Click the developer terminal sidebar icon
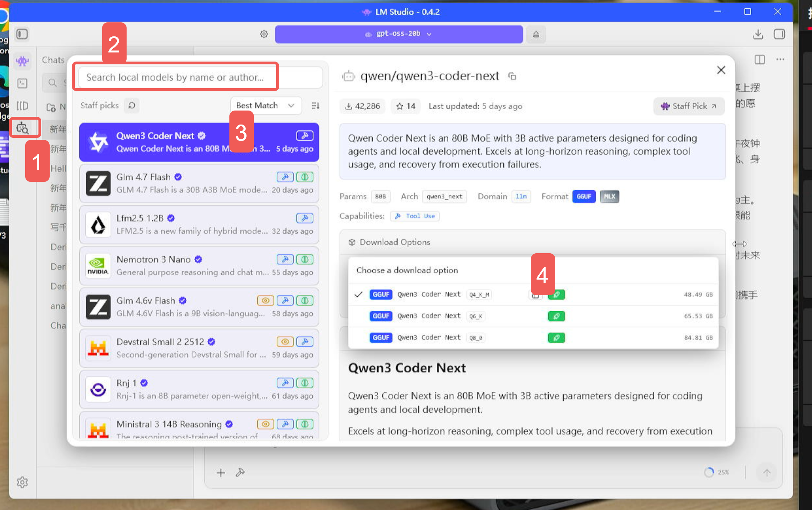 (x=22, y=83)
